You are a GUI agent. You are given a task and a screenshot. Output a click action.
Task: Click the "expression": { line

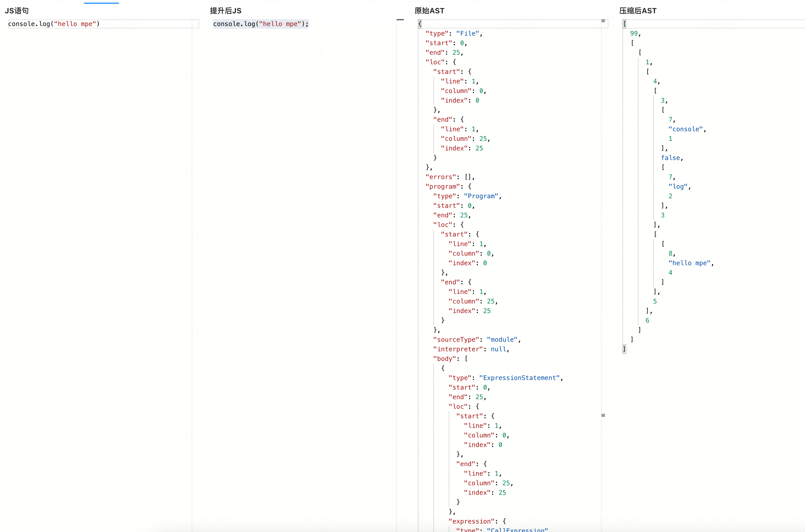[477, 521]
